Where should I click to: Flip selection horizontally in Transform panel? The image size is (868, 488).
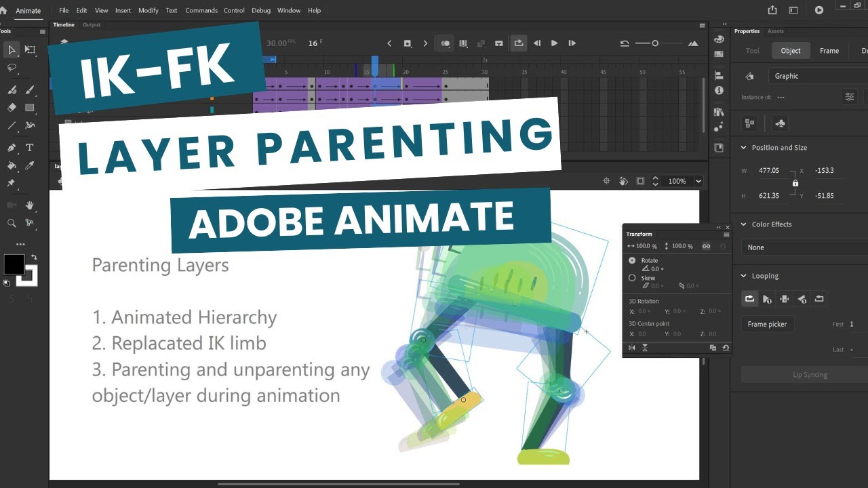[632, 348]
